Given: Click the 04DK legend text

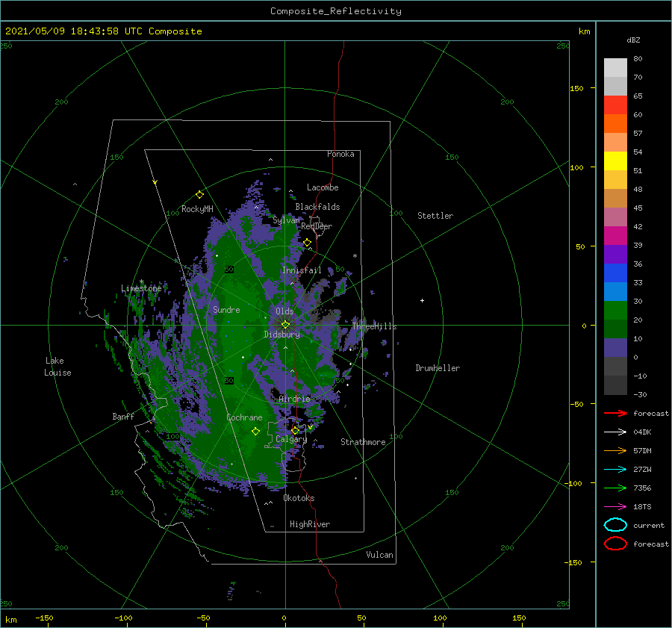Looking at the screenshot, I should tap(642, 432).
